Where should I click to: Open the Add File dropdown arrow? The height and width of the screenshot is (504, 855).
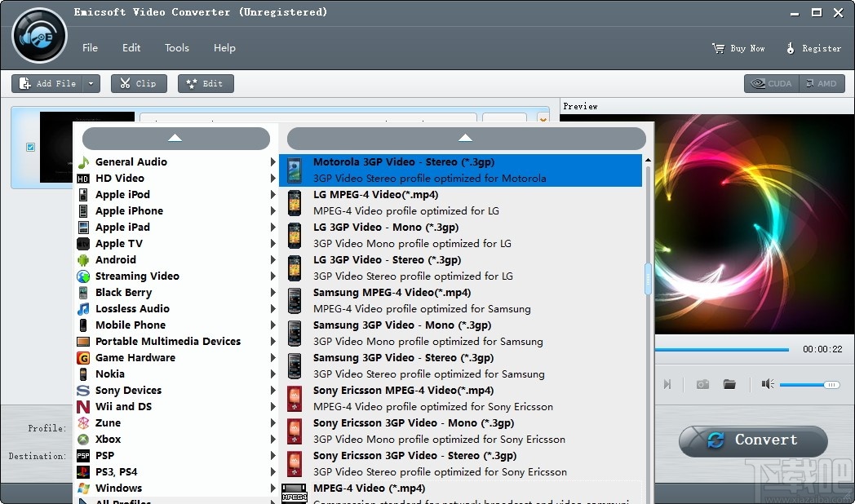(x=90, y=82)
